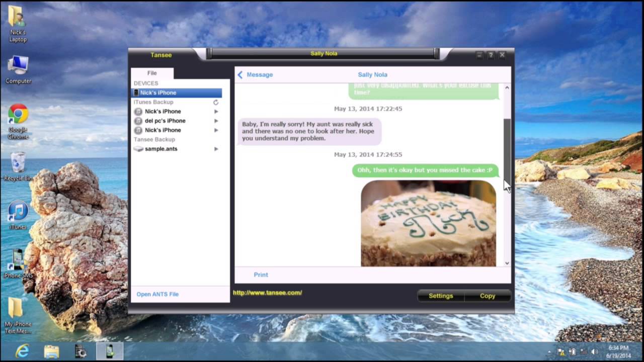This screenshot has height=362, width=644.
Task: Minimize the Tansee window
Action: coord(479,55)
